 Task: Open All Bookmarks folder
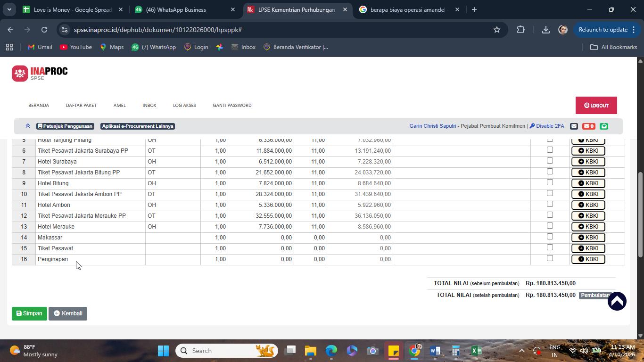tap(613, 47)
